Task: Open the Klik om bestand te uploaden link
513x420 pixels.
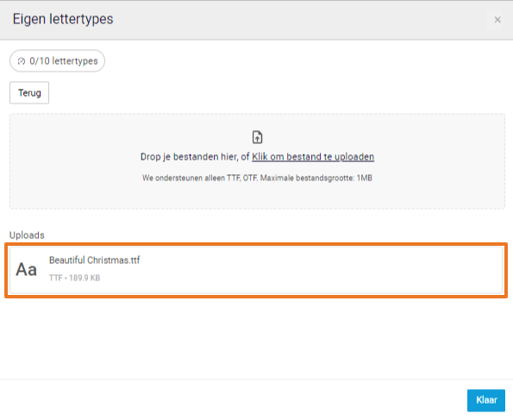Action: [313, 157]
